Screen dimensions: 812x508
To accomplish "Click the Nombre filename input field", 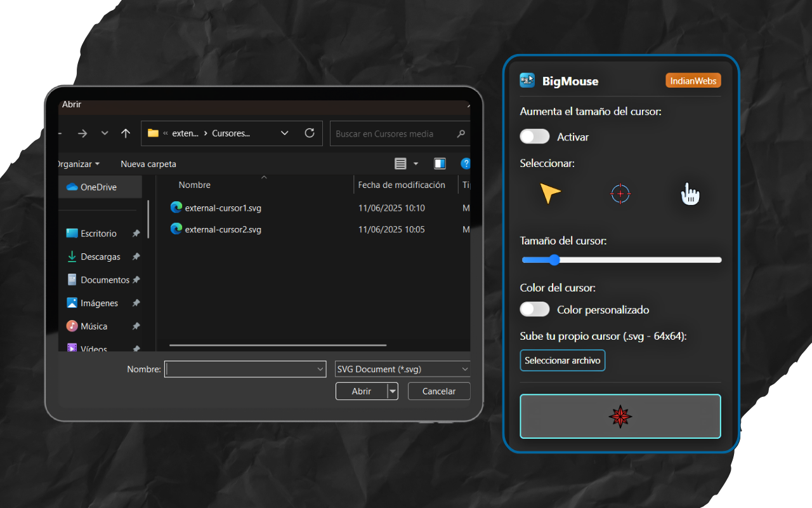I will click(x=245, y=369).
